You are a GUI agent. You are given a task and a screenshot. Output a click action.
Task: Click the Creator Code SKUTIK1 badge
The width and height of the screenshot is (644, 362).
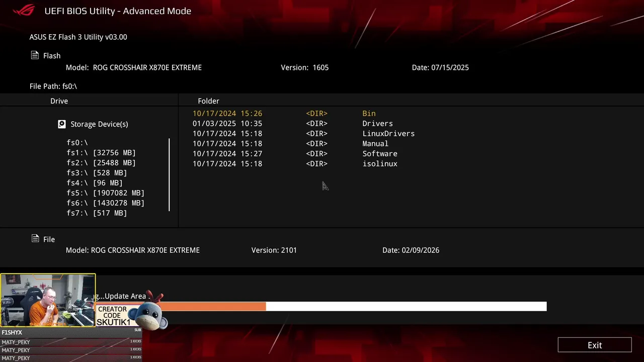point(113,316)
